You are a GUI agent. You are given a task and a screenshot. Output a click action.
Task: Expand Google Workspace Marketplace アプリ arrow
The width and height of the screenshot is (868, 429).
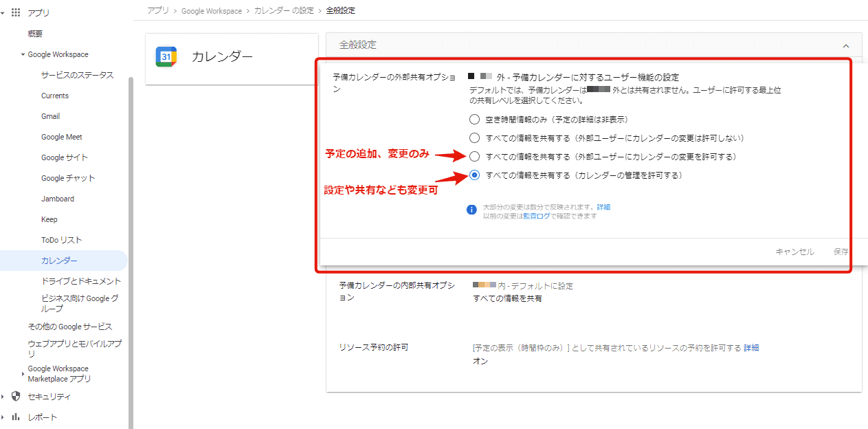point(23,374)
